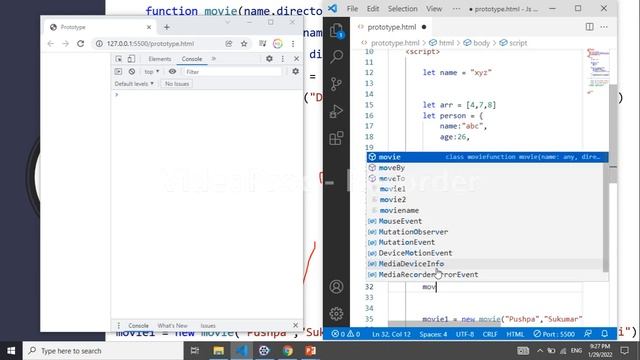Close the DevTools drawer
The image size is (640, 360).
296,325
